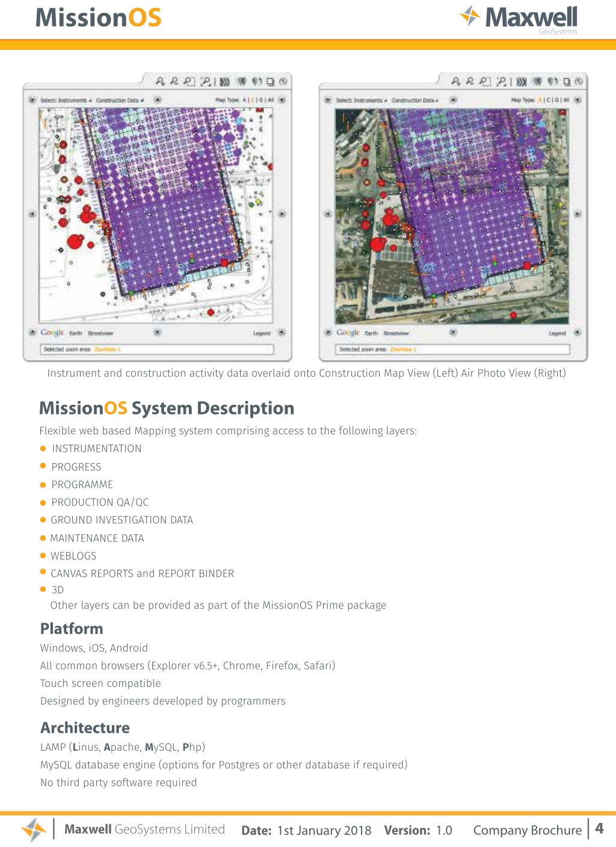Click the overlapping window icon in left map toolbar
This screenshot has height=847, width=616.
click(270, 81)
